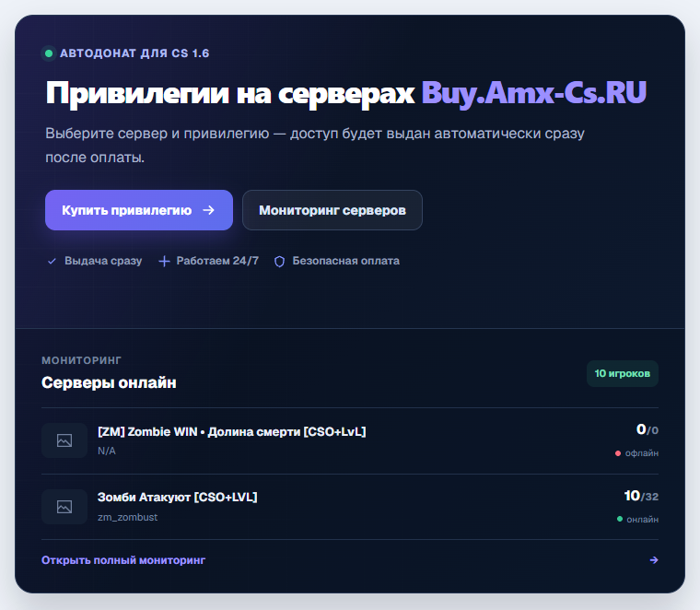The height and width of the screenshot is (610, 700).
Task: Click the Работаем 24/7 label
Action: (217, 261)
